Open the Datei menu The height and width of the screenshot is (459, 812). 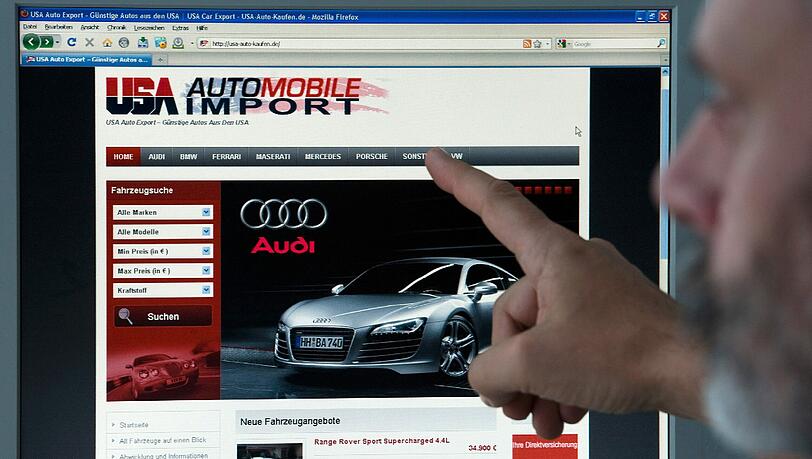tap(30, 27)
